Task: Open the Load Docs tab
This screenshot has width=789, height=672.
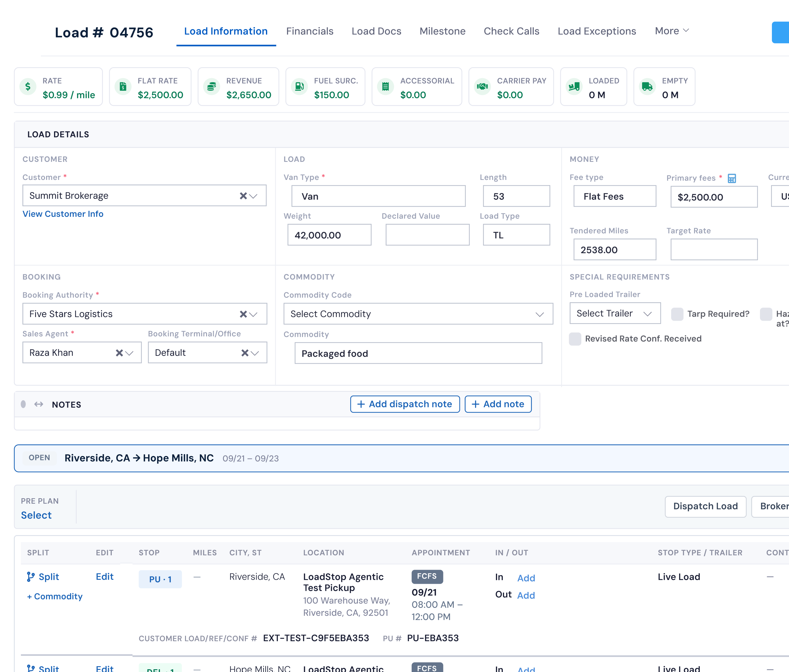Action: tap(376, 31)
